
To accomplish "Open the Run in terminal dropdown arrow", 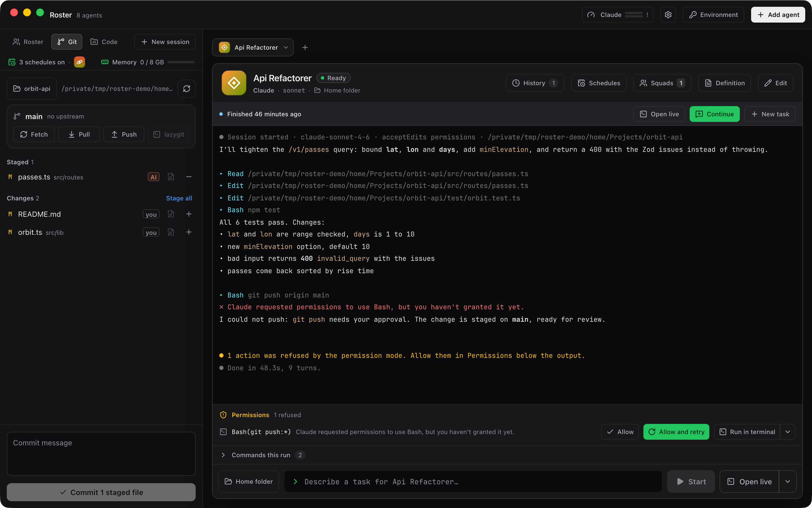I will pyautogui.click(x=787, y=432).
